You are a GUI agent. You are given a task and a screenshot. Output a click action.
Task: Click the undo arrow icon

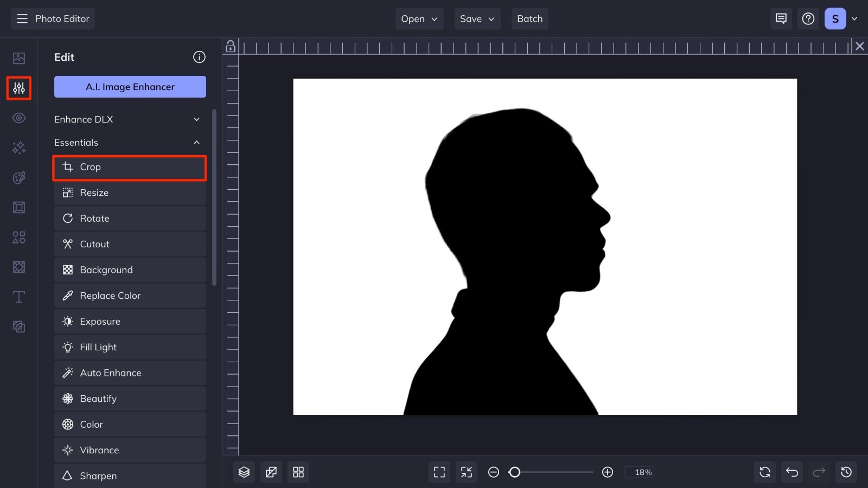[792, 472]
